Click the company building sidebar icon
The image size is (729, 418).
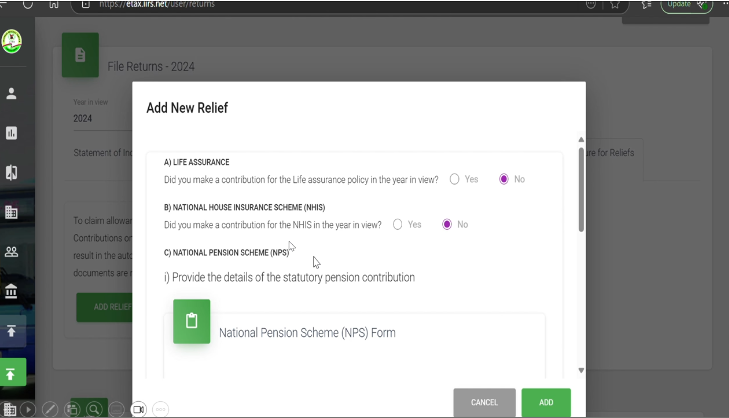click(x=12, y=212)
